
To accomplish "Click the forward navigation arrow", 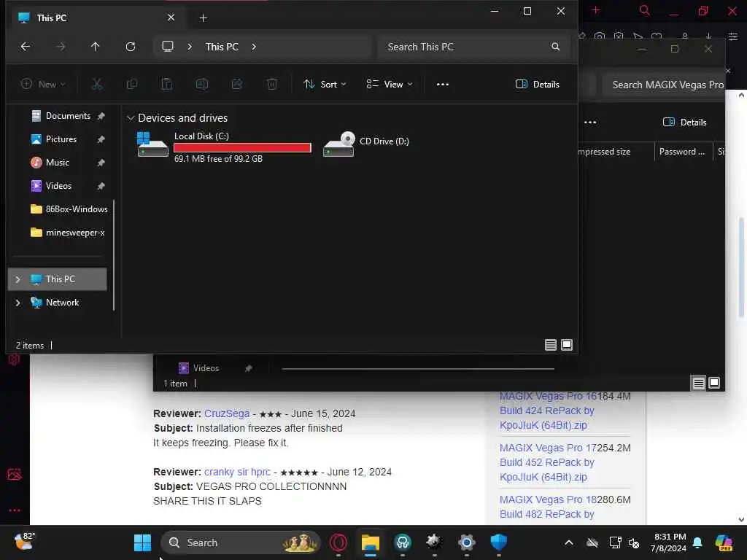I will point(61,47).
